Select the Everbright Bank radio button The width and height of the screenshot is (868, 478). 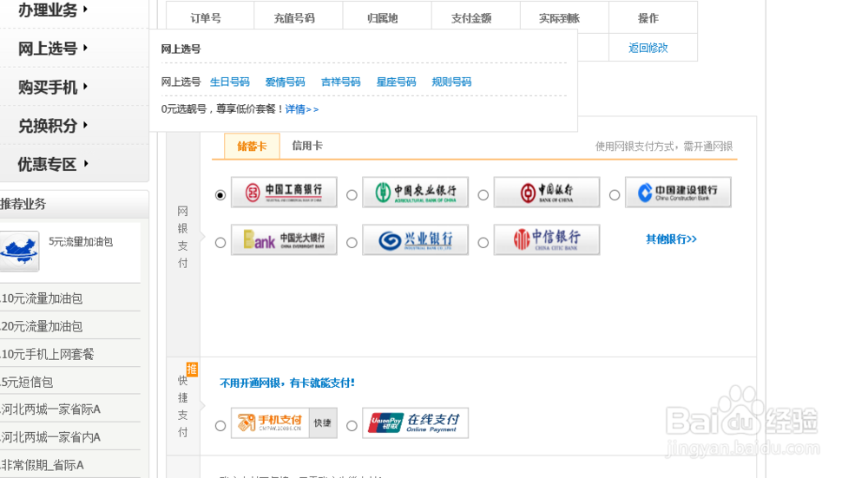pos(220,243)
